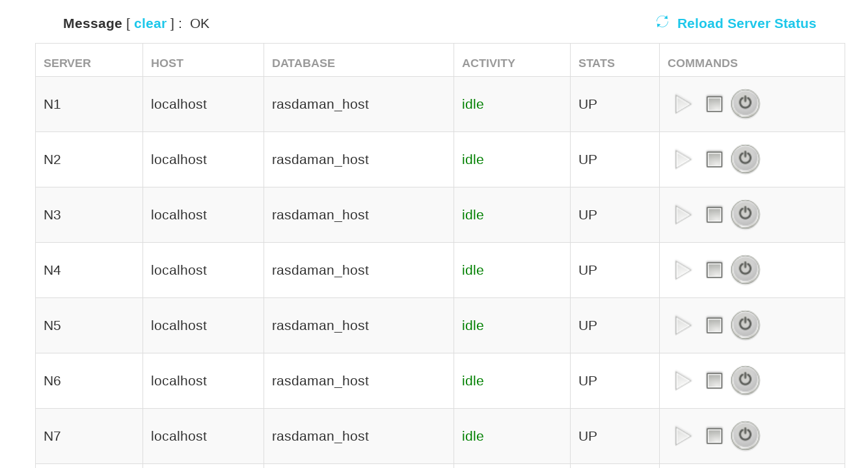Stop server N7 with the square icon
Viewport: 868px width, 468px height.
point(714,436)
